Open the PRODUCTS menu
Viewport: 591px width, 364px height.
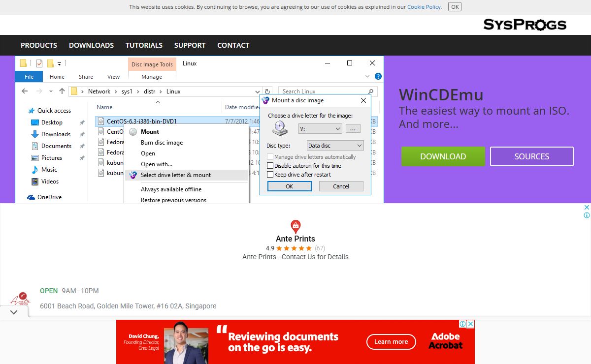point(39,45)
